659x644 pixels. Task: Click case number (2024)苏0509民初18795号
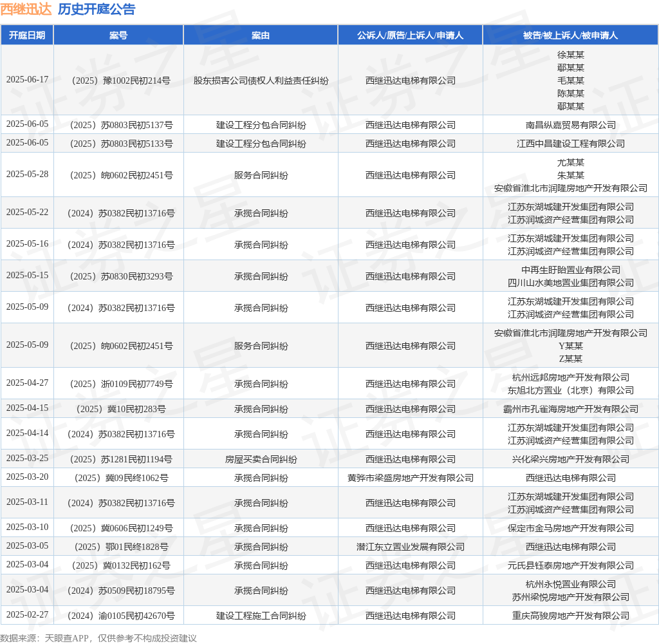point(121,591)
